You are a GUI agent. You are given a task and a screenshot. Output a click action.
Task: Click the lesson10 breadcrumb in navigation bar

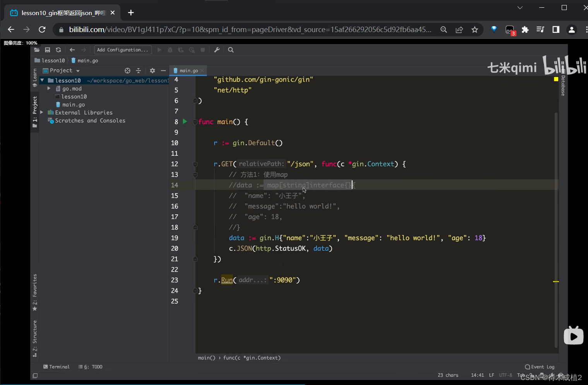pos(50,61)
